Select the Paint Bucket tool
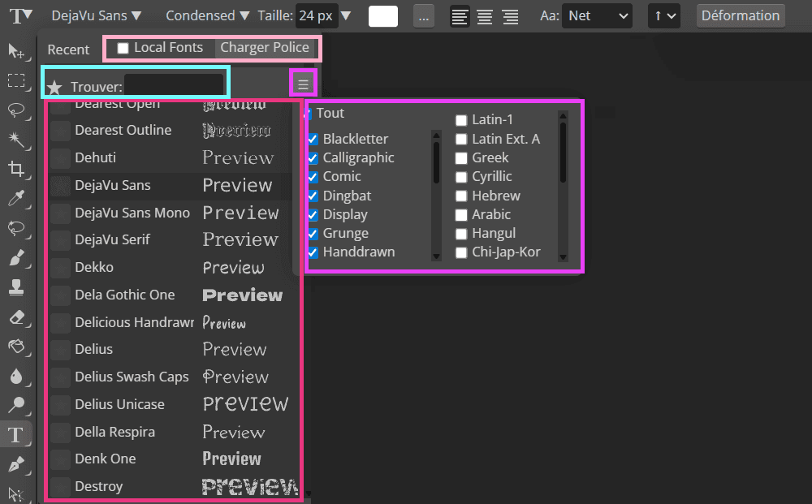This screenshot has height=504, width=812. click(x=16, y=347)
